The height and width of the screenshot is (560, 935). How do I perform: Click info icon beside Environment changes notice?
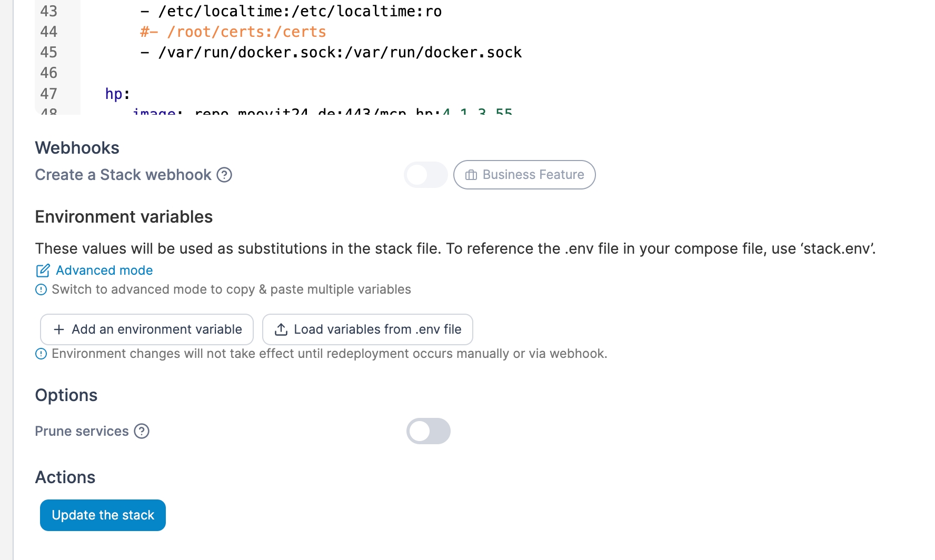coord(41,354)
